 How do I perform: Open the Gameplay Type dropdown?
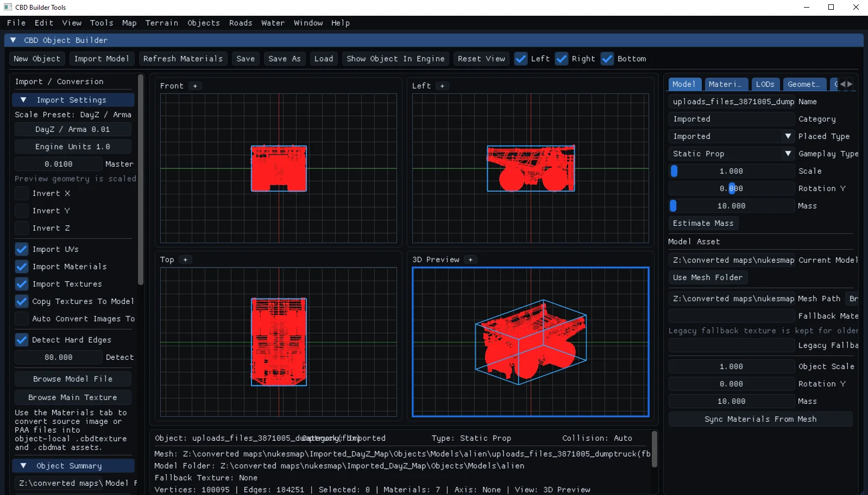(788, 154)
